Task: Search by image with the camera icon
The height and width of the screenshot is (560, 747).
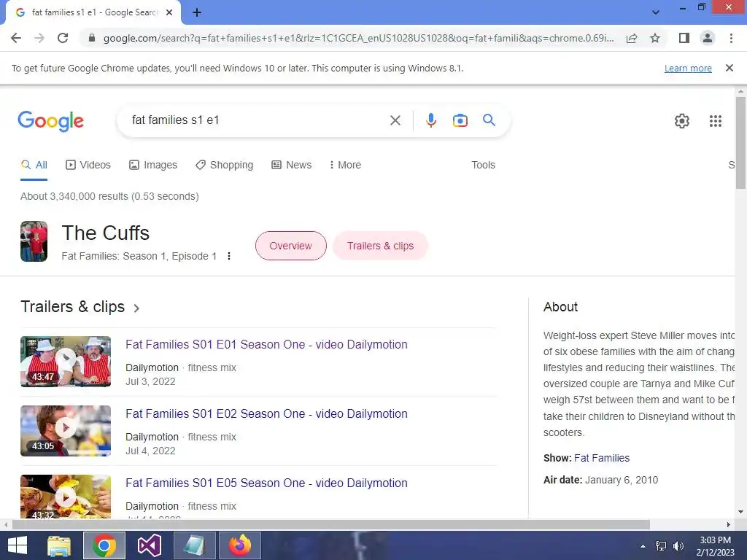Action: (x=460, y=120)
